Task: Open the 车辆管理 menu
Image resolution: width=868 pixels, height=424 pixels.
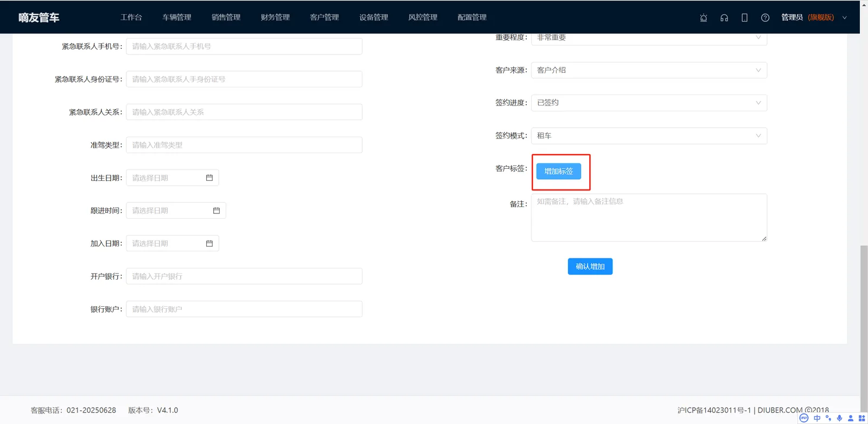Action: (177, 17)
